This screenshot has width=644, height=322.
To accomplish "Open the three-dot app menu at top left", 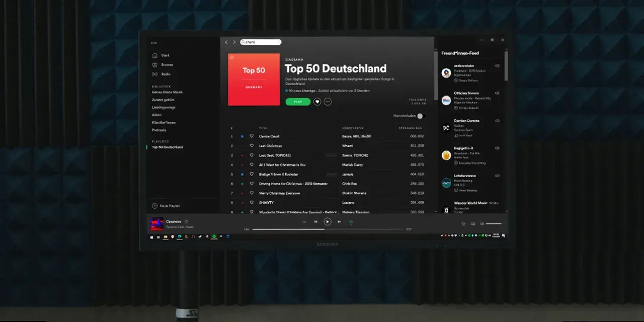I will coord(154,43).
